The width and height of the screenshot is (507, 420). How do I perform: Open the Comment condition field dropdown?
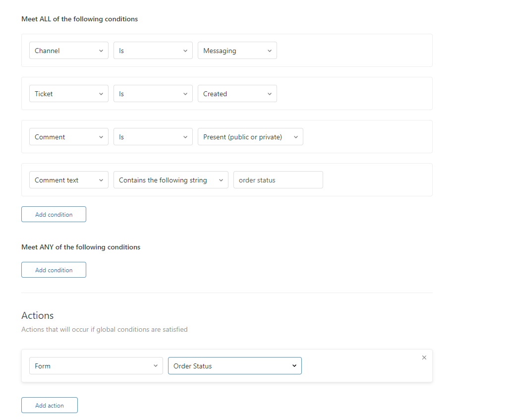pyautogui.click(x=68, y=137)
